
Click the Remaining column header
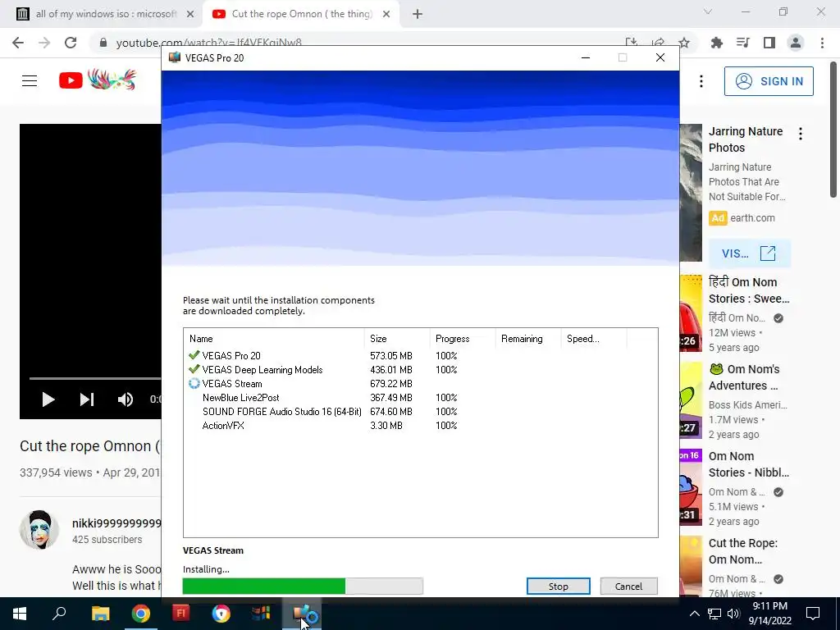click(527, 339)
